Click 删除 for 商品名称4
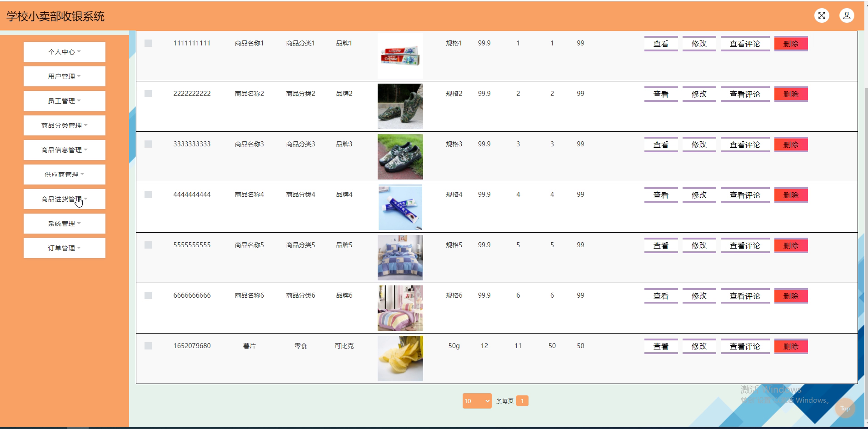Viewport: 868px width, 429px height. tap(791, 195)
